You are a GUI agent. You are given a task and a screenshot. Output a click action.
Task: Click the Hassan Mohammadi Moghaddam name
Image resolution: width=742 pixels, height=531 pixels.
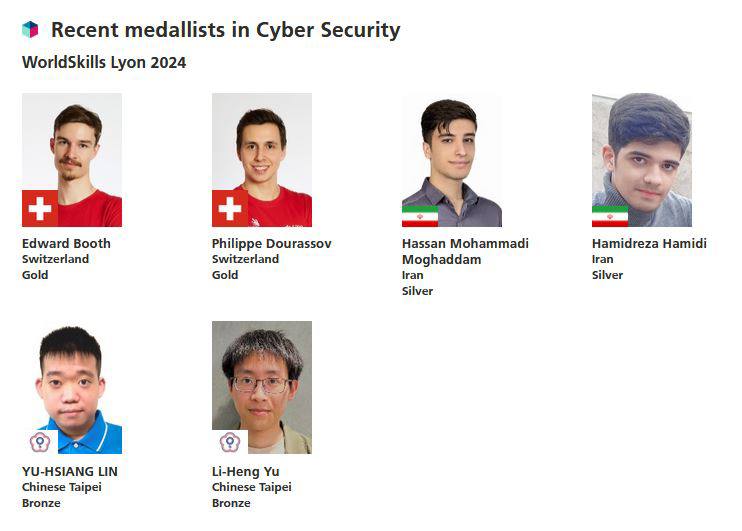pos(465,251)
